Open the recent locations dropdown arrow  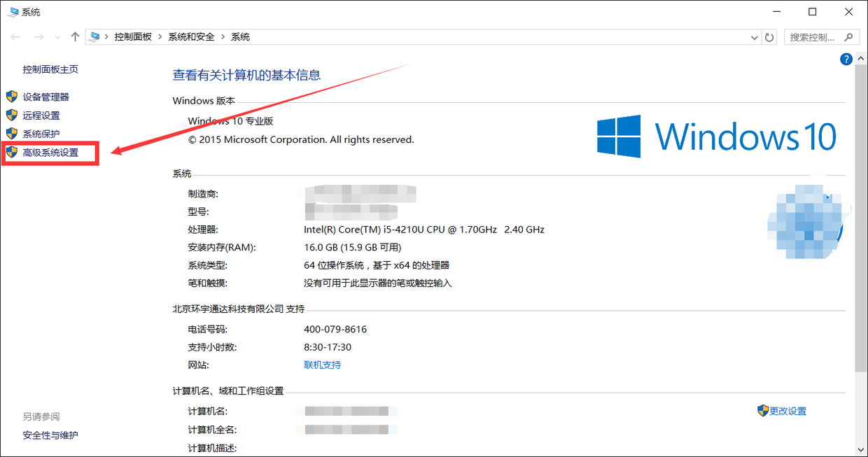tap(57, 37)
